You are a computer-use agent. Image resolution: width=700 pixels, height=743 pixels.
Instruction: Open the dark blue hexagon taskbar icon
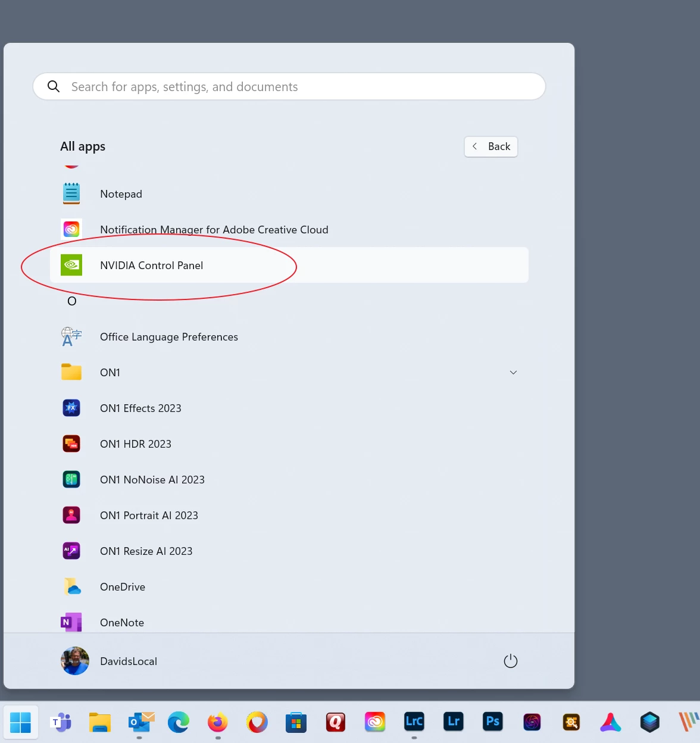tap(650, 723)
